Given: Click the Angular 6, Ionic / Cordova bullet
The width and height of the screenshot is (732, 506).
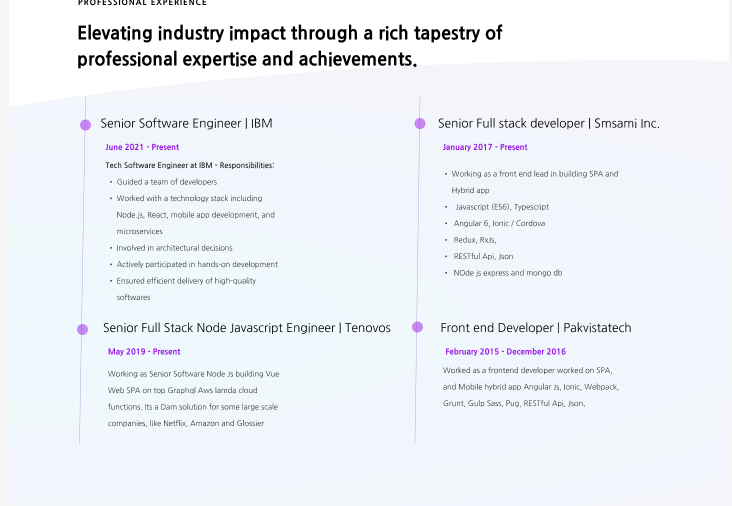Looking at the screenshot, I should coord(499,223).
